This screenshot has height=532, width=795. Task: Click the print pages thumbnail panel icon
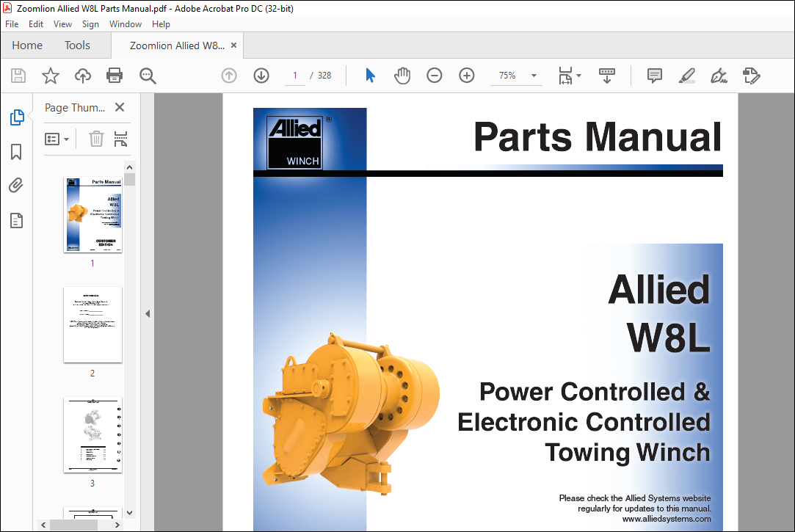[x=120, y=139]
